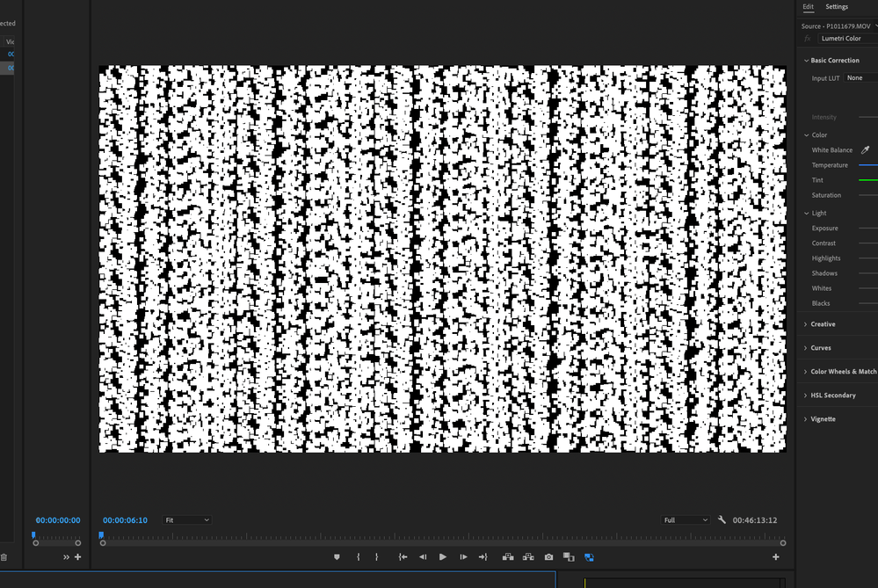Click the Program Monitor zoom bar left handle
The image size is (878, 588).
(x=103, y=543)
